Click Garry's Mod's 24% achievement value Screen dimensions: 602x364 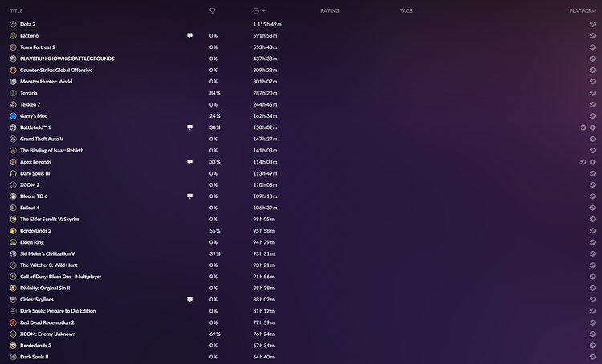click(x=215, y=115)
